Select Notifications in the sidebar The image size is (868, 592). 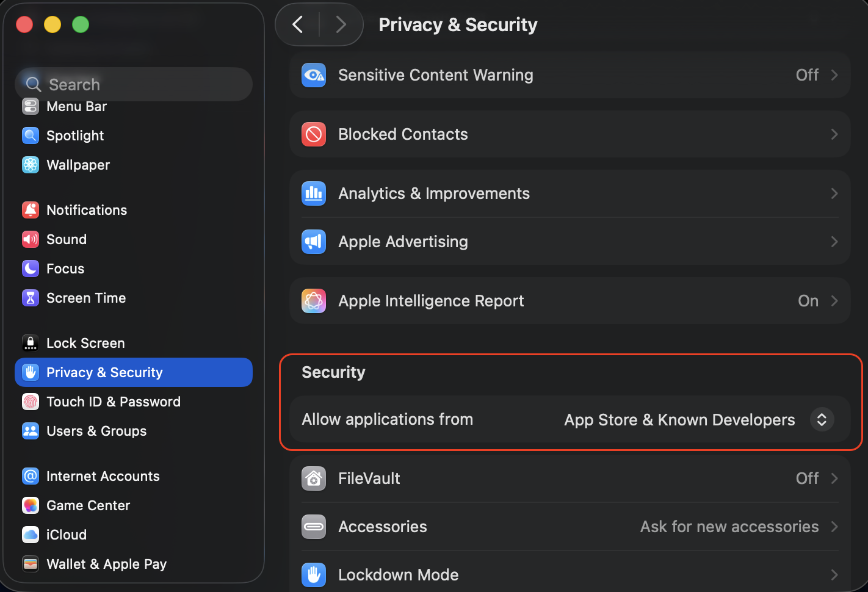click(x=134, y=210)
